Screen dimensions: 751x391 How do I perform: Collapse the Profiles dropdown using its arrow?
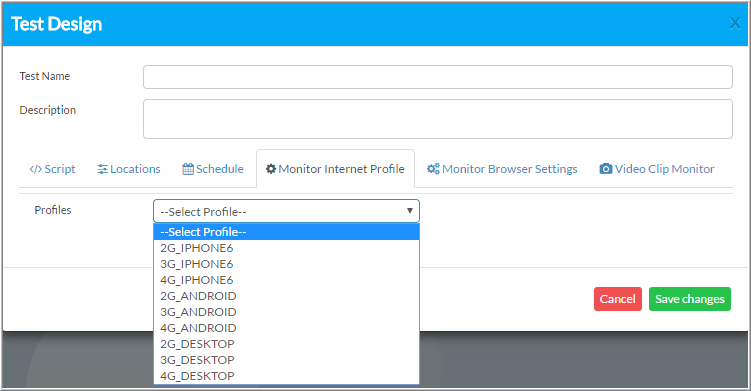tap(410, 211)
